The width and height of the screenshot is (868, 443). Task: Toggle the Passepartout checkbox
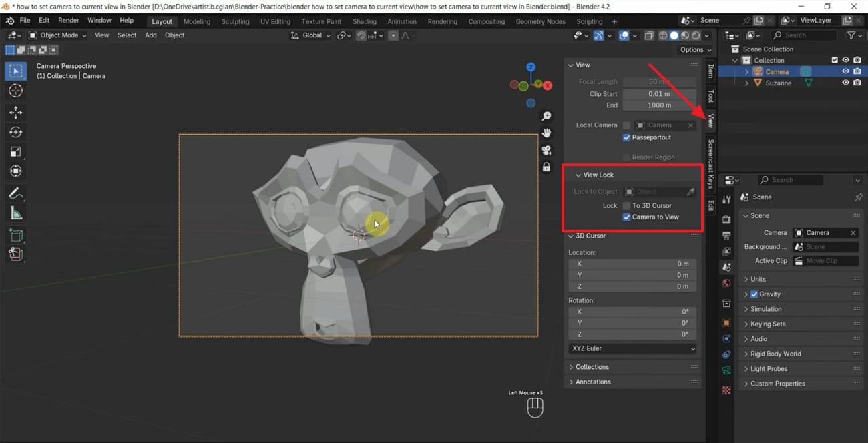coord(626,137)
